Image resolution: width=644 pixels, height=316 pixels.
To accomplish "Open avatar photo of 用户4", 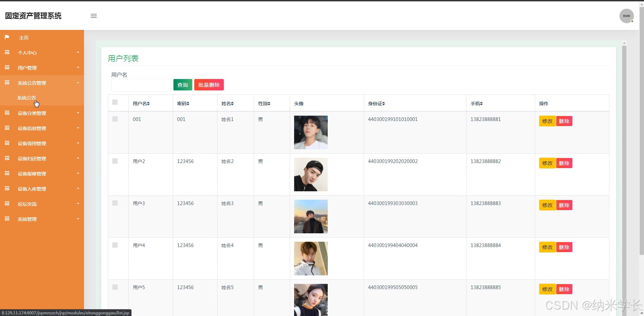I will [x=311, y=259].
